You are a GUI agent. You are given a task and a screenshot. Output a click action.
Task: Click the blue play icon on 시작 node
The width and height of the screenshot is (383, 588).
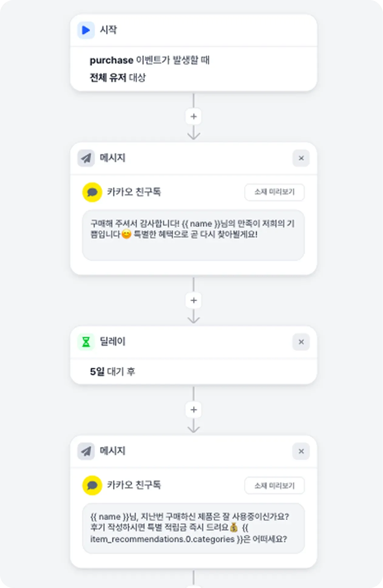(86, 30)
